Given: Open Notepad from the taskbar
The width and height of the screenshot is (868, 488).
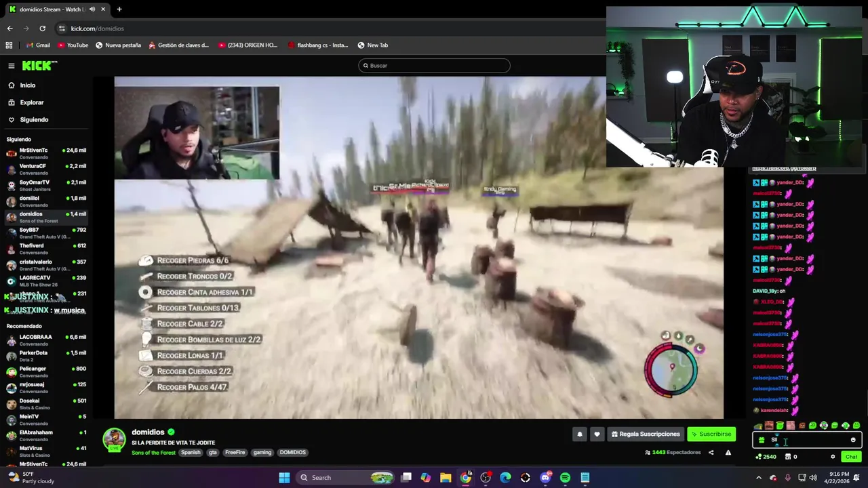Looking at the screenshot, I should tap(585, 478).
